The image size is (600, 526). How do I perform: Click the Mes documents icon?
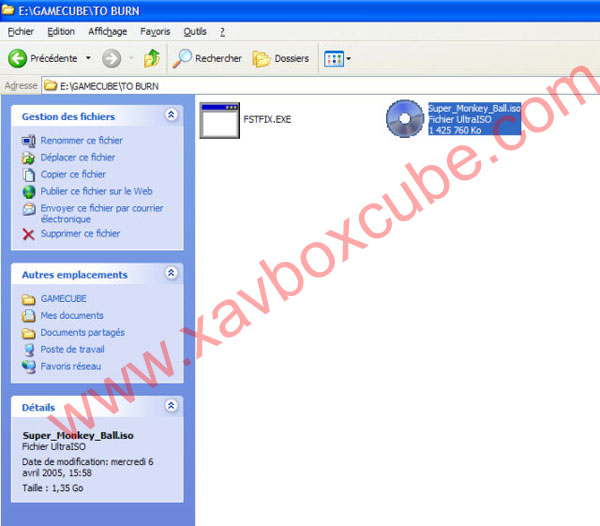pyautogui.click(x=29, y=316)
